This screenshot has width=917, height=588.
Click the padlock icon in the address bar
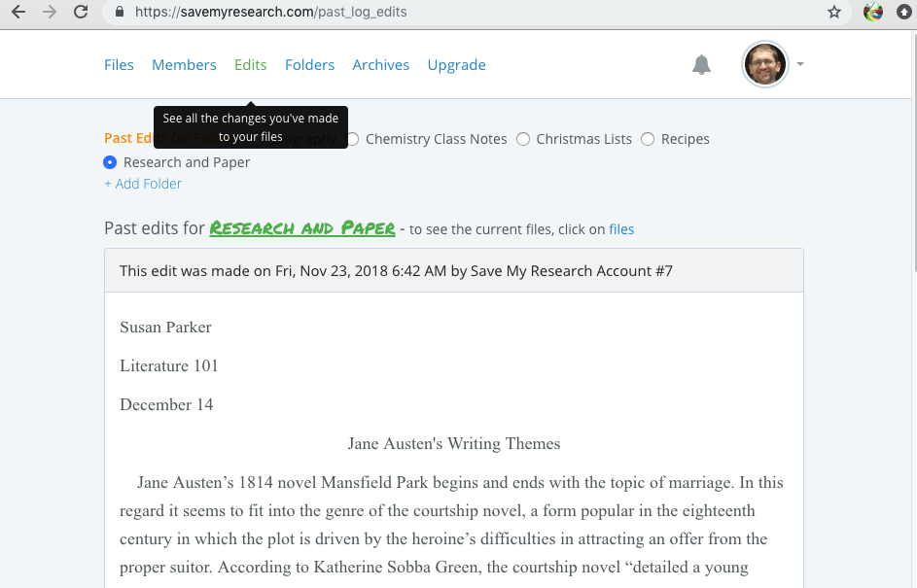(x=118, y=13)
